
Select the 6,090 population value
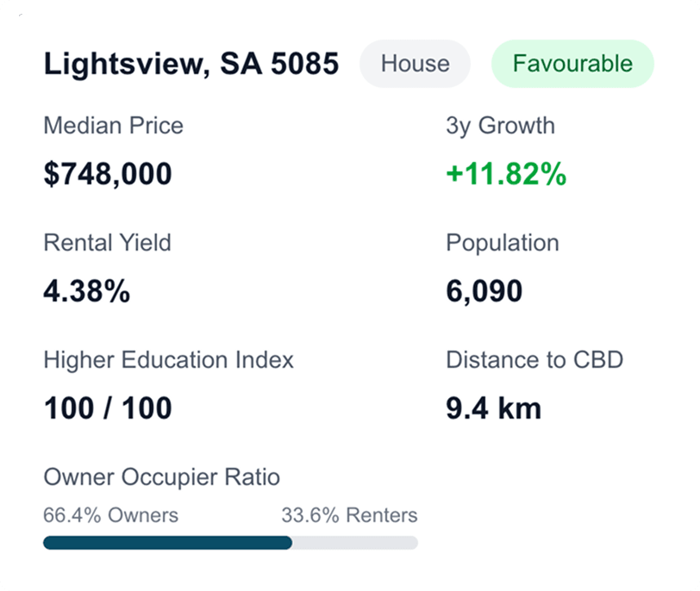coord(484,291)
